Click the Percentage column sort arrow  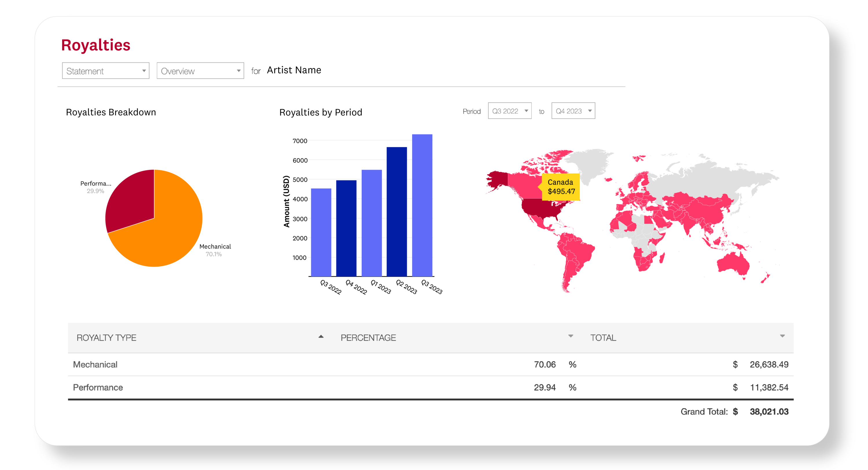[x=571, y=336]
